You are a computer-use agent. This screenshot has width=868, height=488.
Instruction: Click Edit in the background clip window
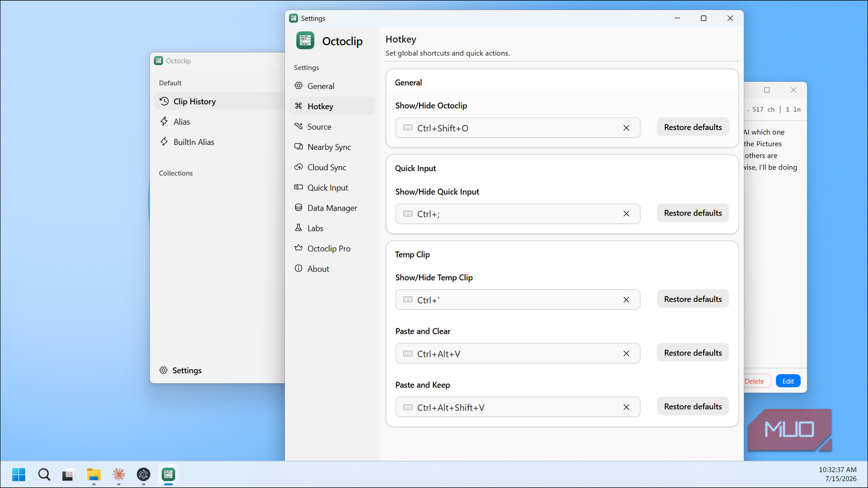tap(788, 381)
